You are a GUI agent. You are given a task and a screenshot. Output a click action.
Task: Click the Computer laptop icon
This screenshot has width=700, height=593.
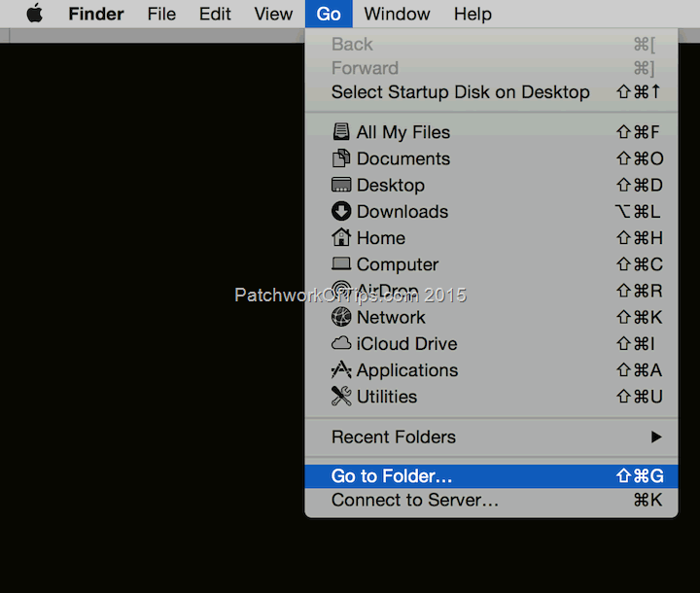341,263
